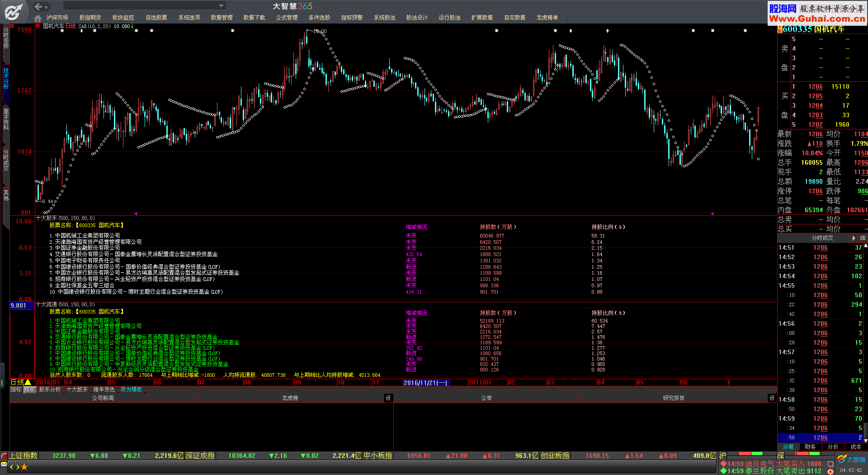Open the 沪深市场 menu
This screenshot has width=868, height=475.
click(x=57, y=18)
